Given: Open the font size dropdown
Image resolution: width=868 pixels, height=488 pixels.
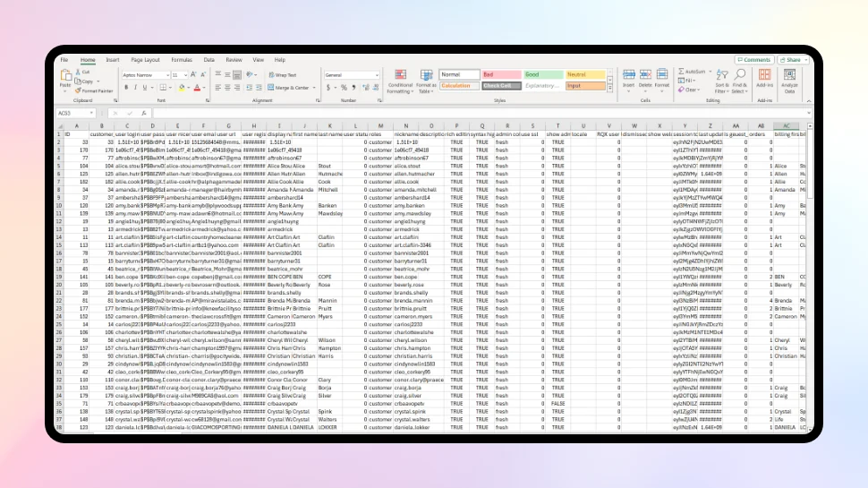Looking at the screenshot, I should [x=185, y=75].
